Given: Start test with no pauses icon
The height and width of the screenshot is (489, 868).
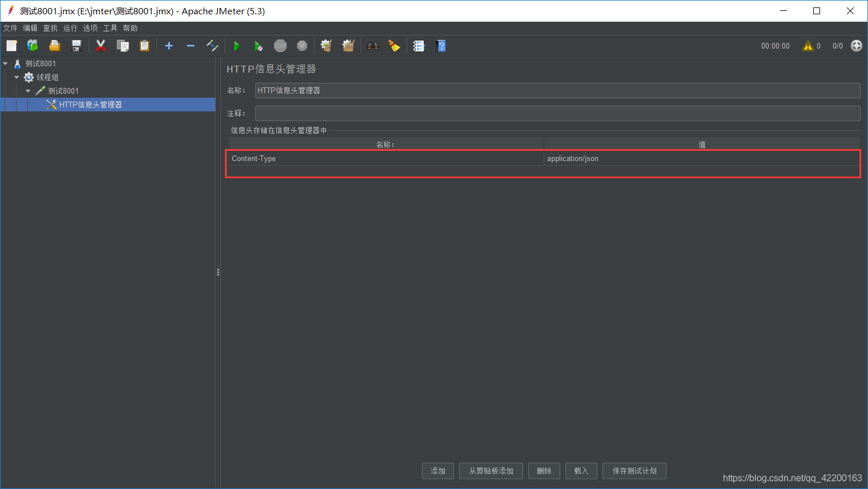Looking at the screenshot, I should coord(259,46).
